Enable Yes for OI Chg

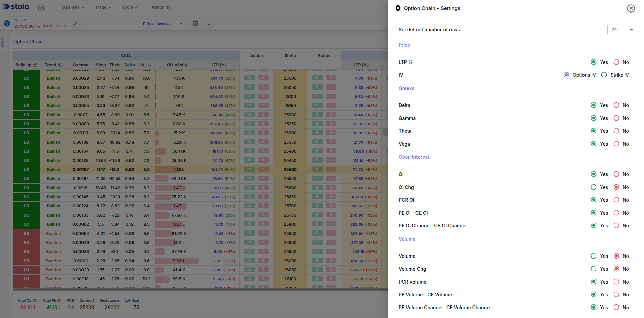click(x=593, y=187)
